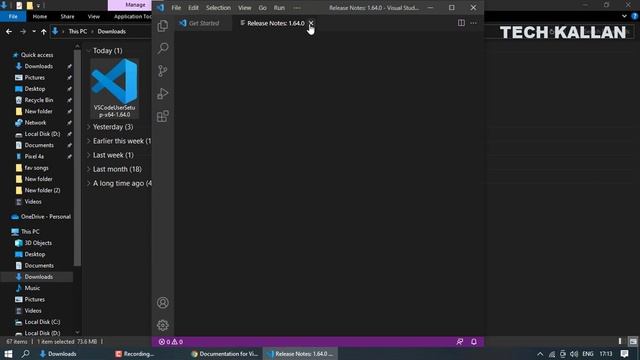Open the fav songs folder
This screenshot has height=360, width=640.
(x=36, y=168)
